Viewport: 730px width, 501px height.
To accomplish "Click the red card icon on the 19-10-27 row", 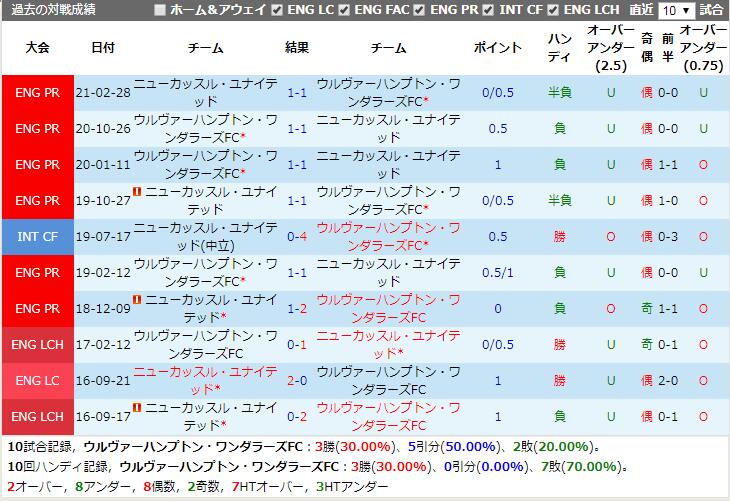I will pos(137,191).
